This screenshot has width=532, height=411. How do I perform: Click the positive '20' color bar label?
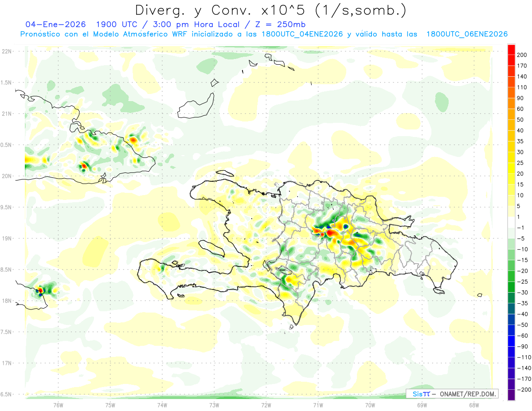(x=520, y=174)
